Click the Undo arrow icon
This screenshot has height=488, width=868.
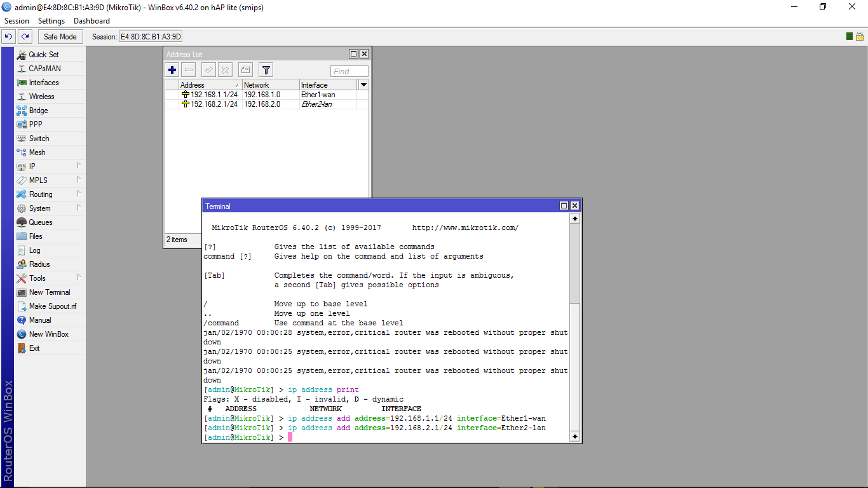(9, 36)
